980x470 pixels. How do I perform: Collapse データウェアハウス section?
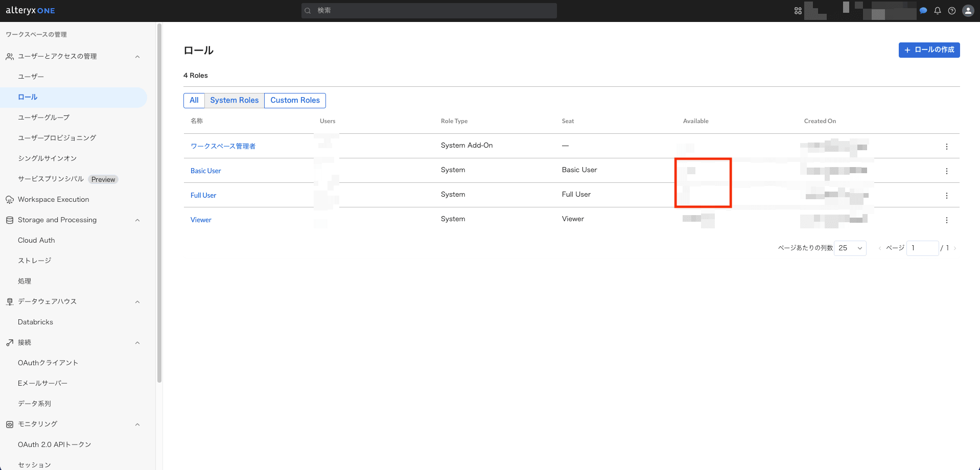tap(137, 302)
